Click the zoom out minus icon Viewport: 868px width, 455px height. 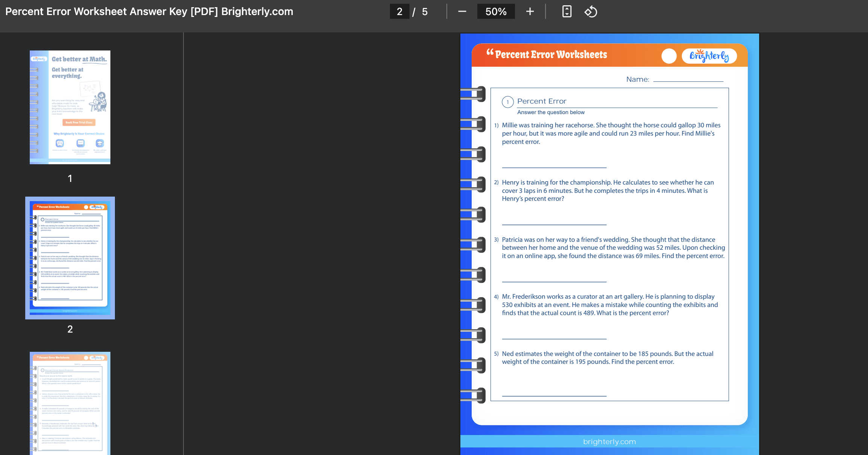pos(462,12)
